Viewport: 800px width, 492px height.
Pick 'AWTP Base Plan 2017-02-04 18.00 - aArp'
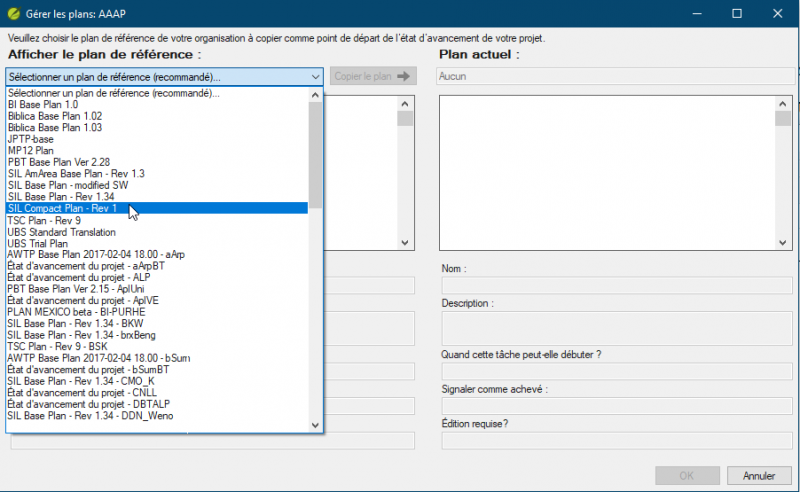(157, 254)
